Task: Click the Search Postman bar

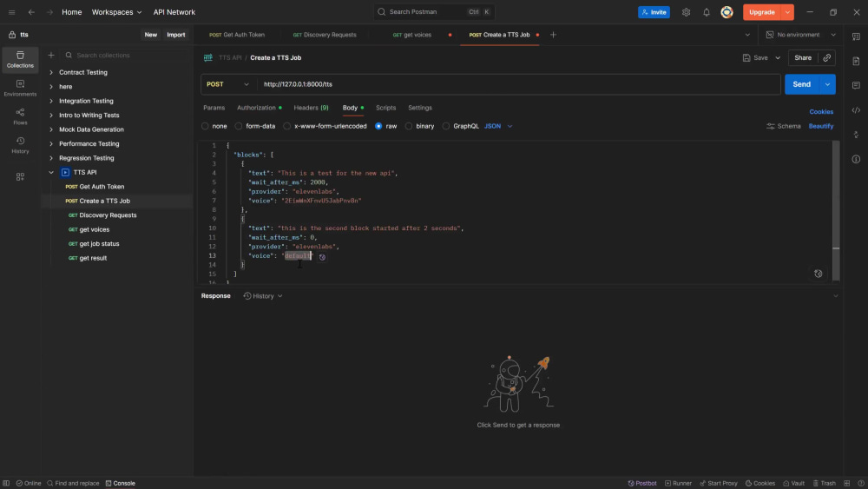Action: point(434,11)
